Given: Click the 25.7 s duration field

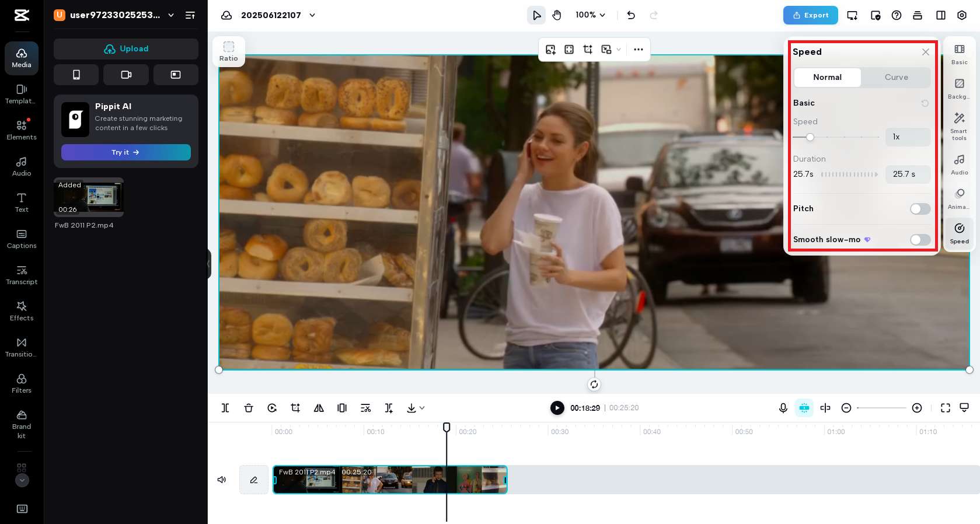Looking at the screenshot, I should coord(908,174).
